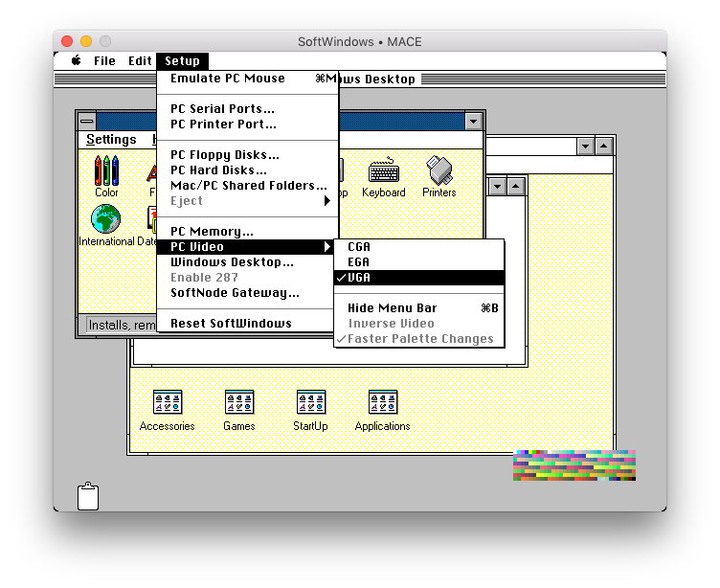Click inner group window maximize up-arrow
This screenshot has width=720, height=588.
click(x=516, y=187)
